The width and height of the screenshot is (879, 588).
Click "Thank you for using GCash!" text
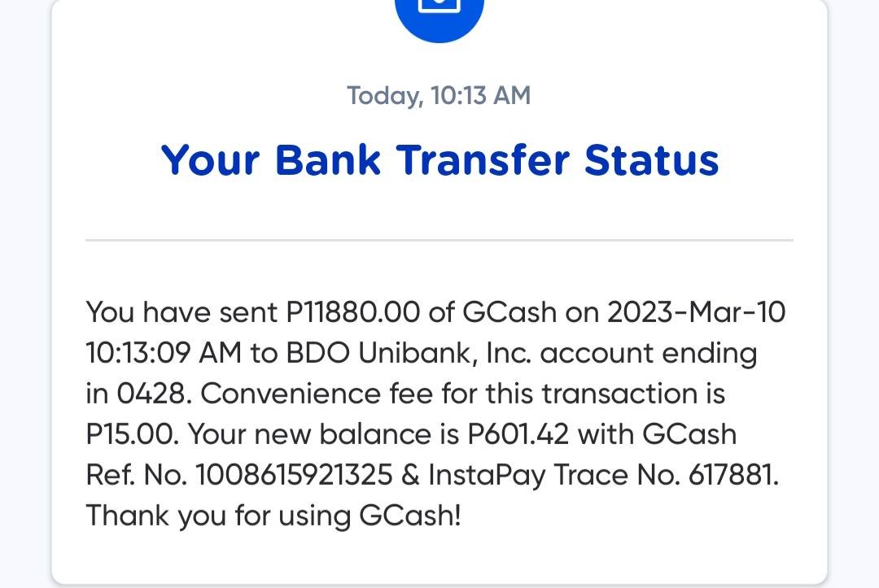point(273,516)
